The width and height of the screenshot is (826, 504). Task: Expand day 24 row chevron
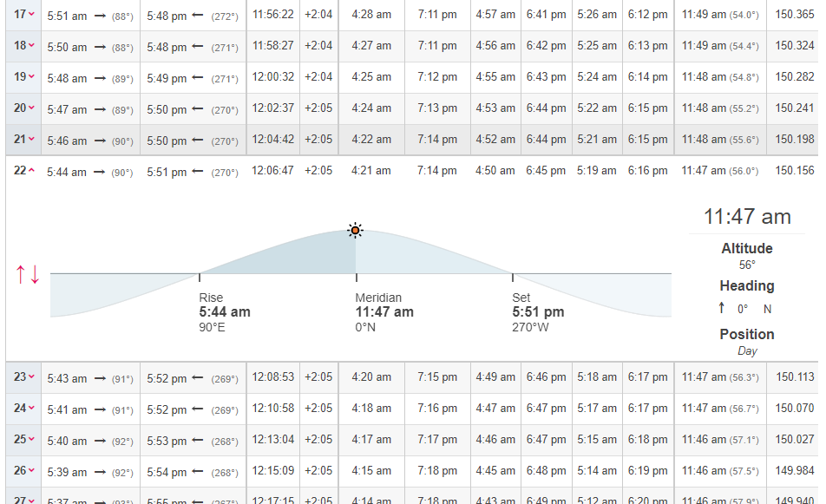pos(31,409)
